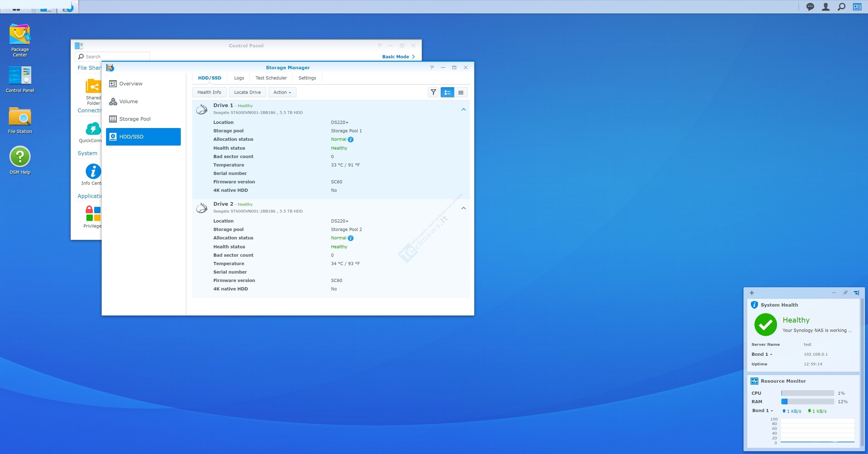Open the Package Center desktop icon
Image resolution: width=868 pixels, height=454 pixels.
pos(20,40)
